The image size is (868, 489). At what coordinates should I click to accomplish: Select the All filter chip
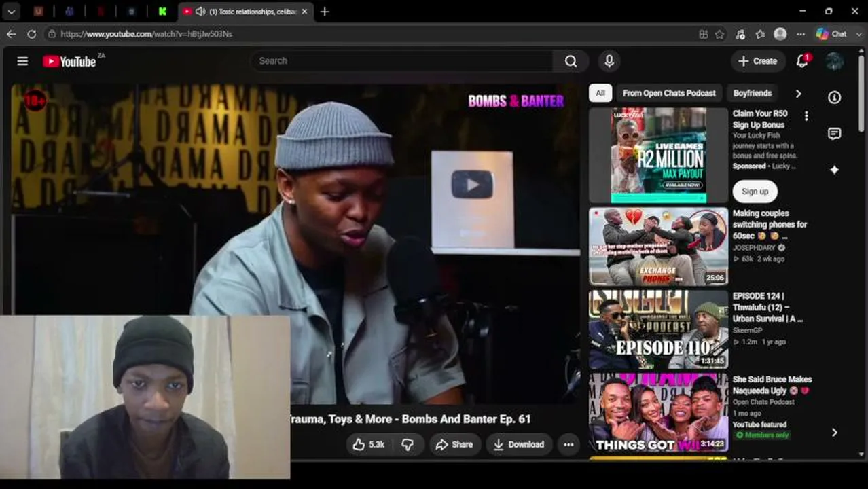[x=600, y=93]
